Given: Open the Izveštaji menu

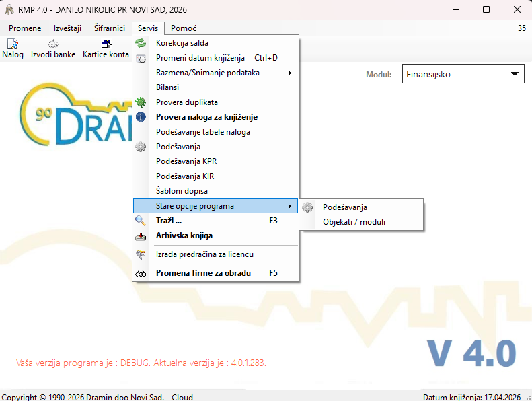Looking at the screenshot, I should click(x=67, y=28).
